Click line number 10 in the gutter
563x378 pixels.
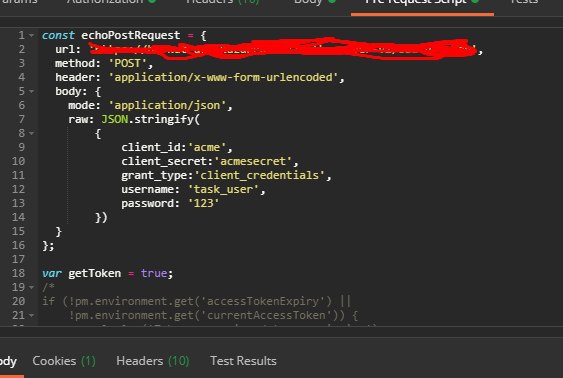tap(18, 161)
